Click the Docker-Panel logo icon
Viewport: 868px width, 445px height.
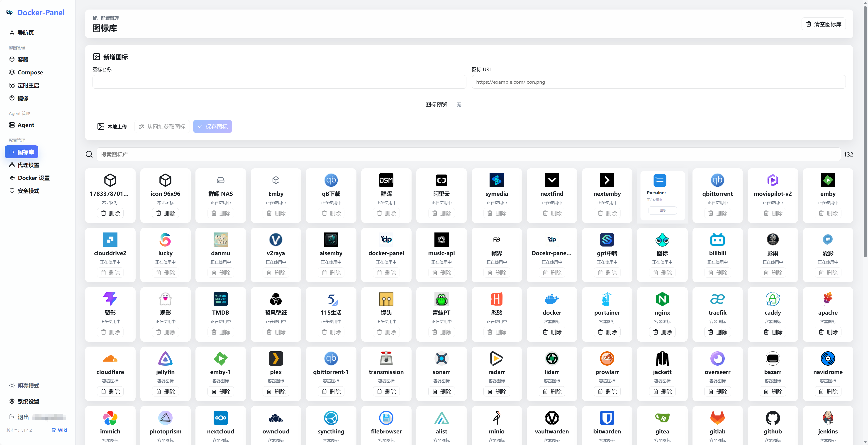(10, 12)
